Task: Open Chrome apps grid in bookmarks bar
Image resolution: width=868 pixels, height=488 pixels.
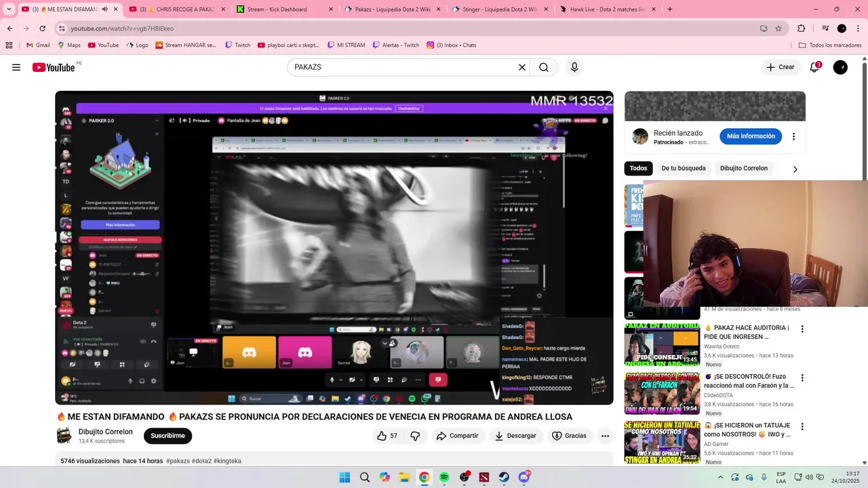Action: pos(9,45)
